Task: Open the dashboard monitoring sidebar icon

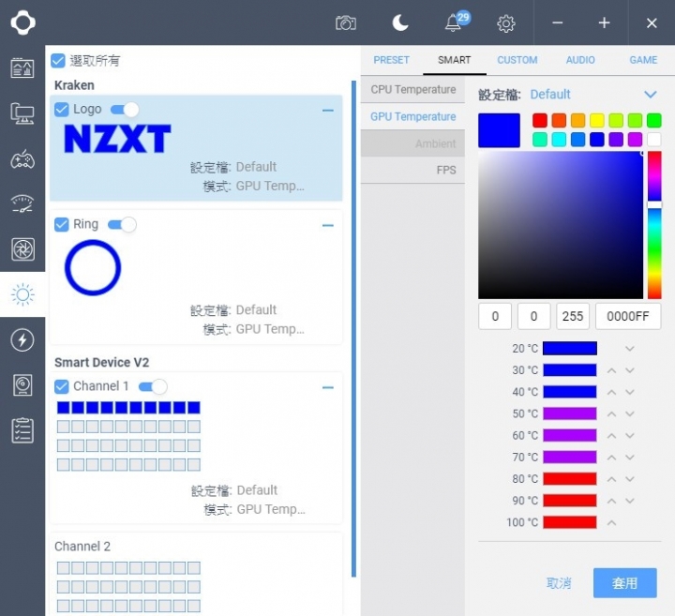Action: 22,68
